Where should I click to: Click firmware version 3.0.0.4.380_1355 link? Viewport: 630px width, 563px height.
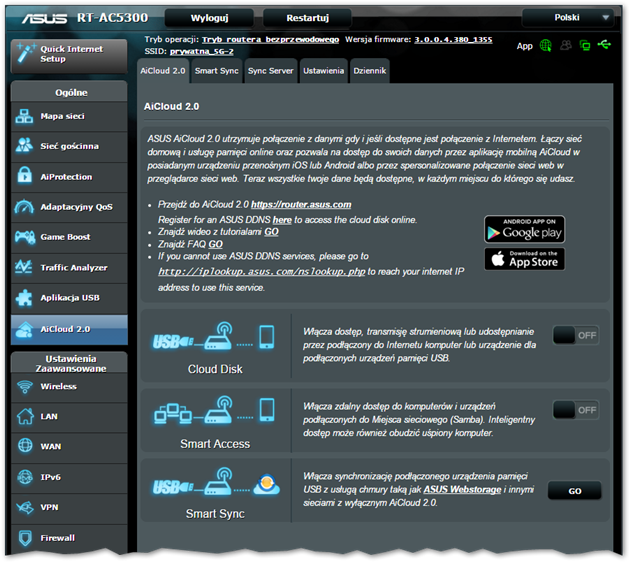pyautogui.click(x=453, y=39)
